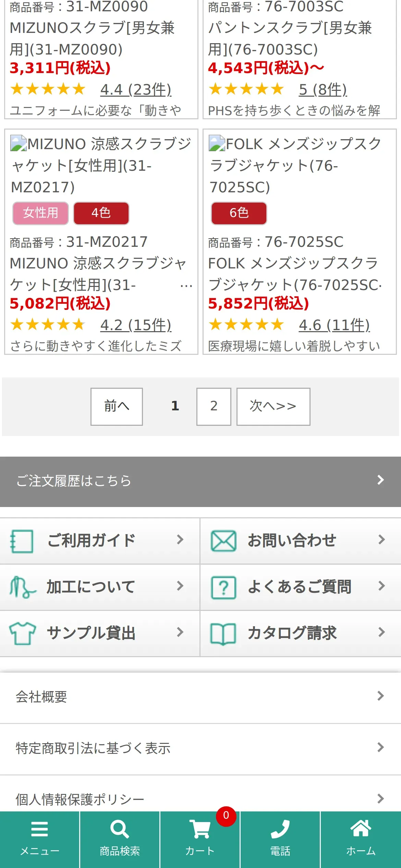Jump to page 2
Viewport: 401px width, 868px height.
tap(214, 407)
